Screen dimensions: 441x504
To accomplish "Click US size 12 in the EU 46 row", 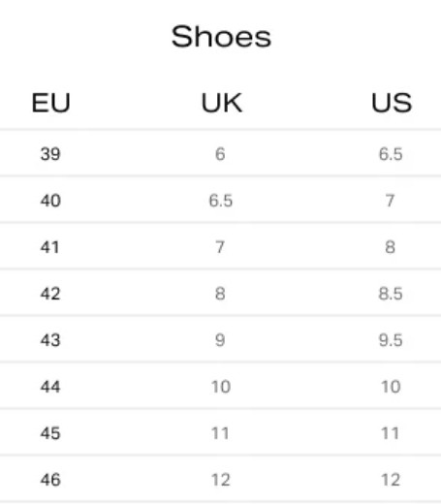I will tap(391, 480).
